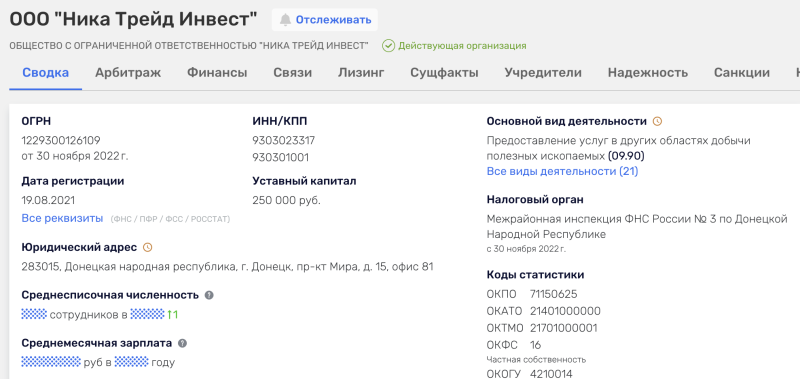Click the KPP value 930301001

tap(281, 157)
